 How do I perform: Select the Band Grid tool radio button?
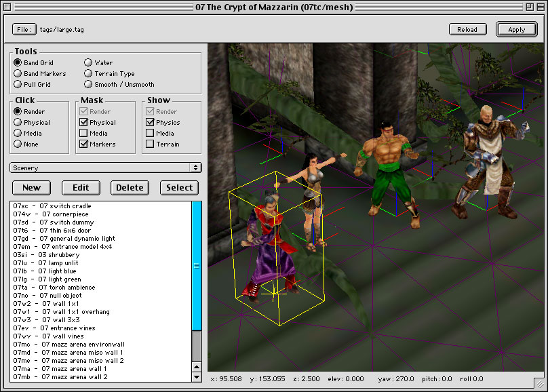point(18,63)
